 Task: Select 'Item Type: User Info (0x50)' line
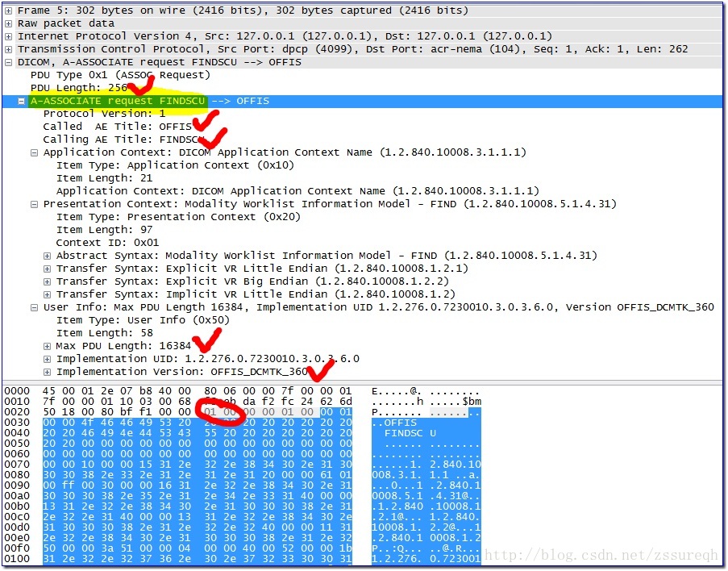click(143, 320)
